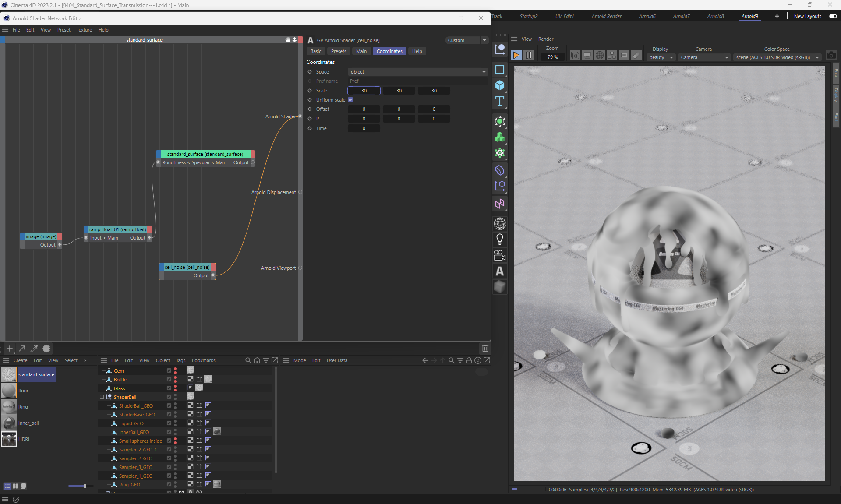Viewport: 841px width, 504px height.
Task: Select the floor material thumbnail
Action: click(x=9, y=391)
